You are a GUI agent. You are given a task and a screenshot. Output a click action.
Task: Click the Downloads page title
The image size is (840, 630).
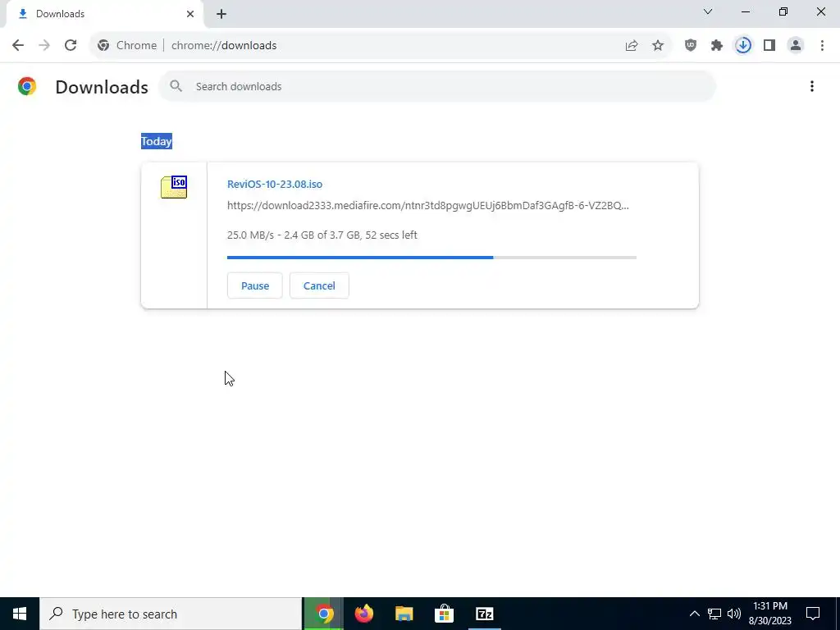coord(102,87)
